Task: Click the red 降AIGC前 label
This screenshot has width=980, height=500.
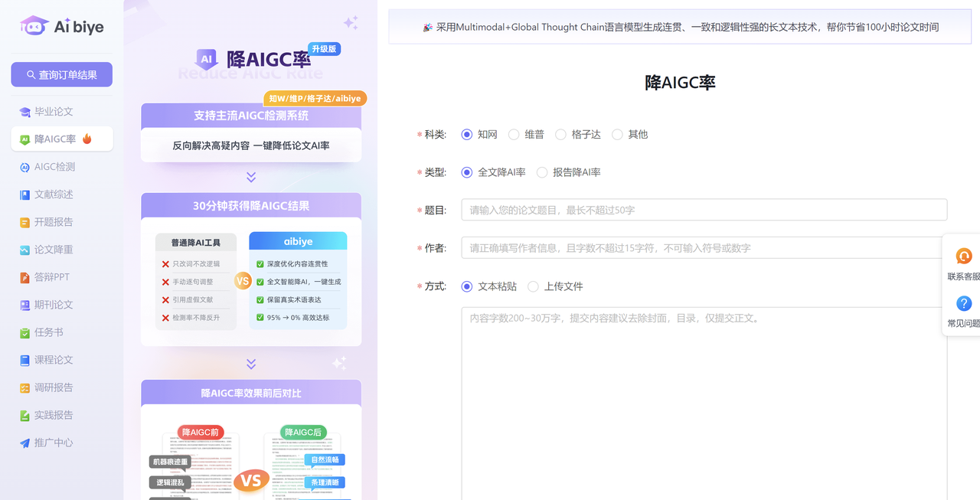Action: 200,433
